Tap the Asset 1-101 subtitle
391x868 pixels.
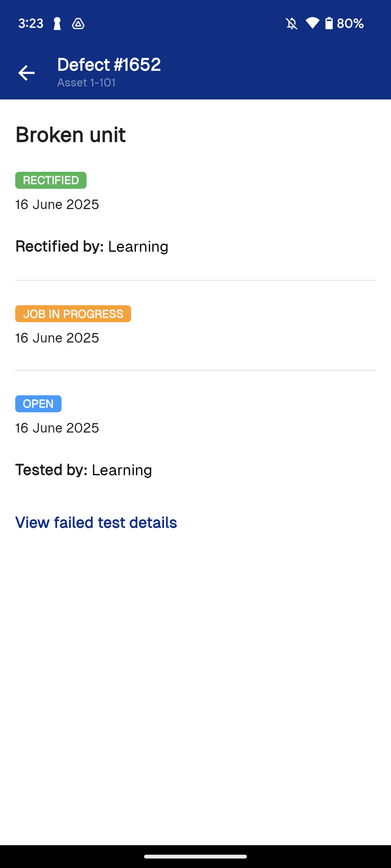(87, 83)
